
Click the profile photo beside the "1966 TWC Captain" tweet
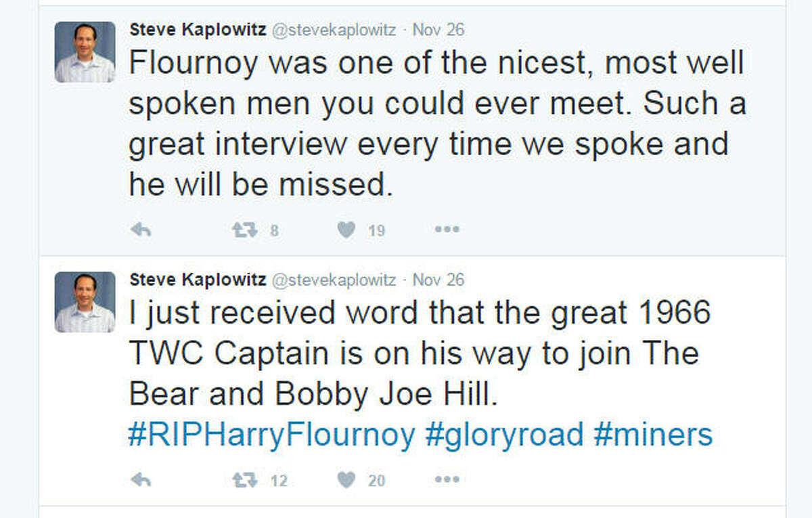coord(85,302)
